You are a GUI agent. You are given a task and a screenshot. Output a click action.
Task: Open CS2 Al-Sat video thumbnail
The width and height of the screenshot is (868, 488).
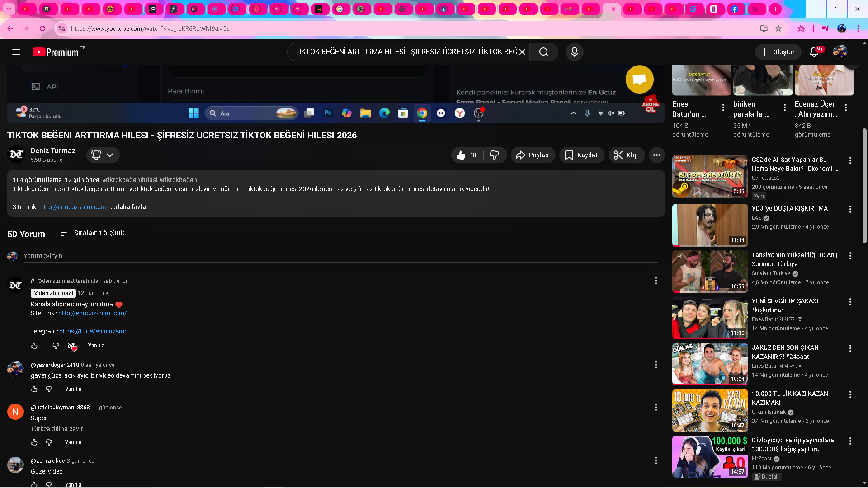[710, 177]
